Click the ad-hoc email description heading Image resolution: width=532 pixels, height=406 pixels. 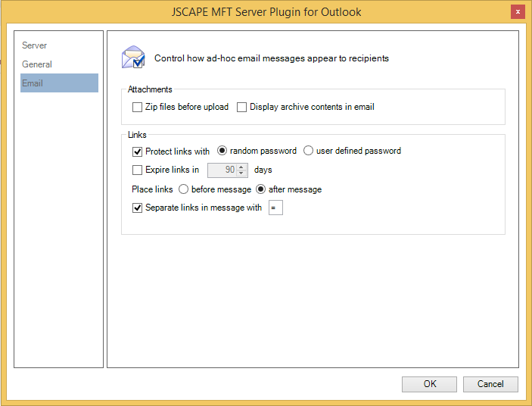(272, 58)
